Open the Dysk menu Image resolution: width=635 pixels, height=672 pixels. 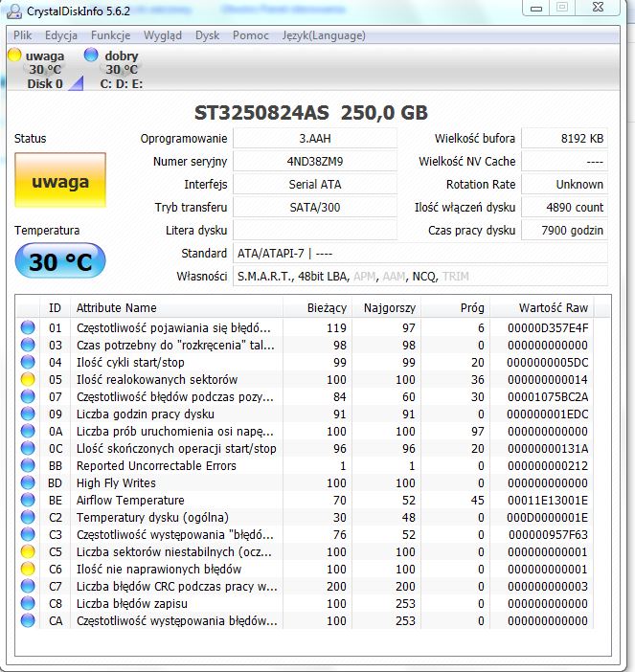tap(208, 35)
